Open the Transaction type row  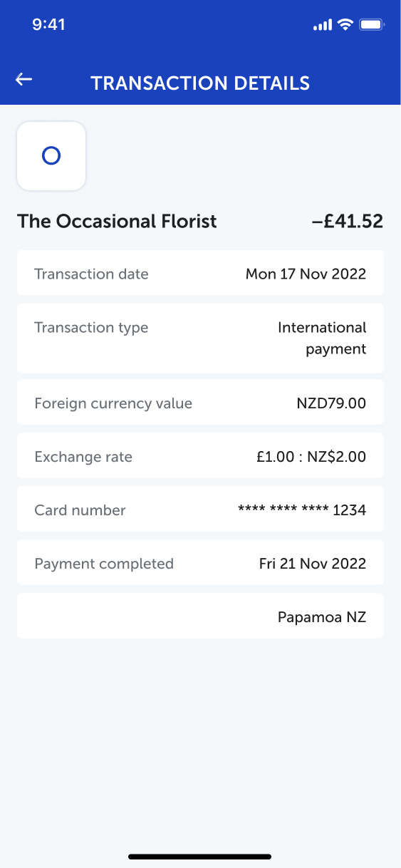(200, 338)
